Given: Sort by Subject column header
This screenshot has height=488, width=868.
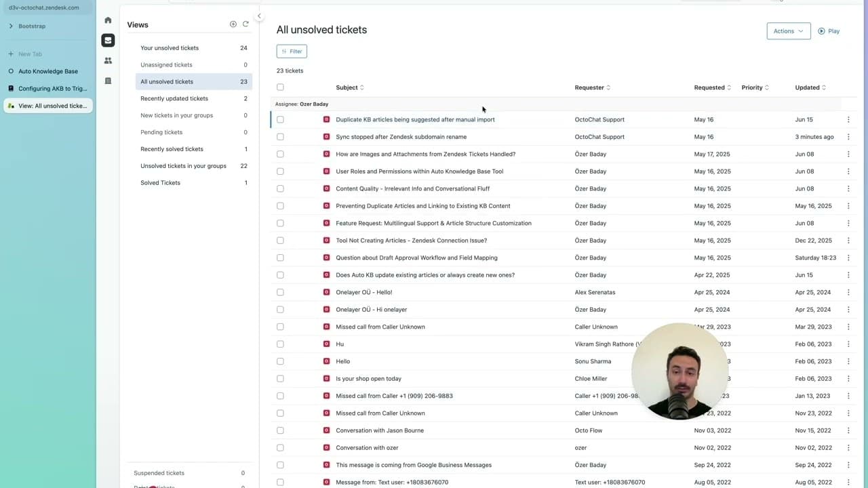Looking at the screenshot, I should pyautogui.click(x=350, y=87).
